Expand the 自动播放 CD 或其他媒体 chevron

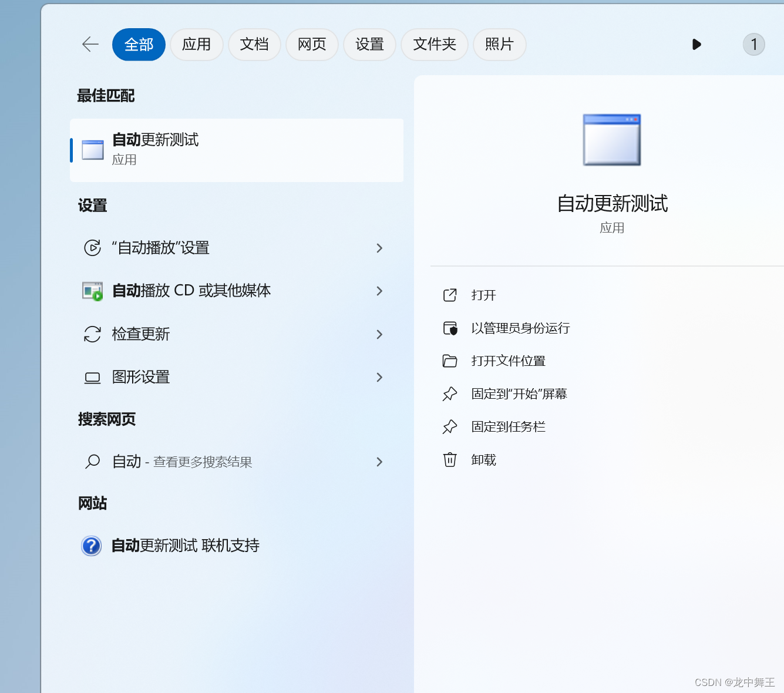click(x=379, y=291)
